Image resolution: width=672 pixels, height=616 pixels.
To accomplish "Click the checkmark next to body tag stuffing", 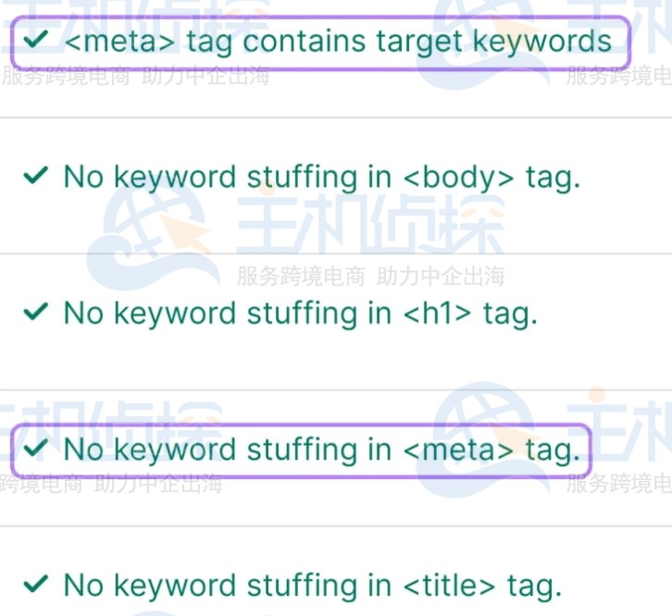I will pyautogui.click(x=35, y=175).
